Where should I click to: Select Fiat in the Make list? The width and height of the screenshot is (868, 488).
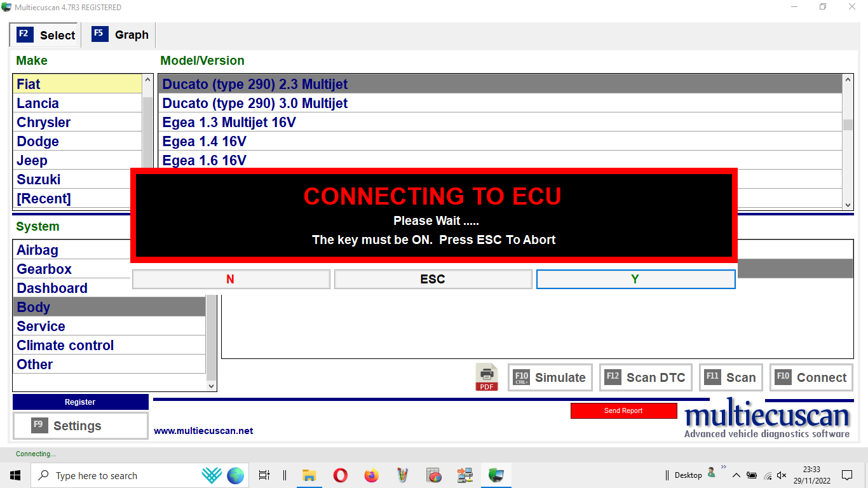coord(78,84)
